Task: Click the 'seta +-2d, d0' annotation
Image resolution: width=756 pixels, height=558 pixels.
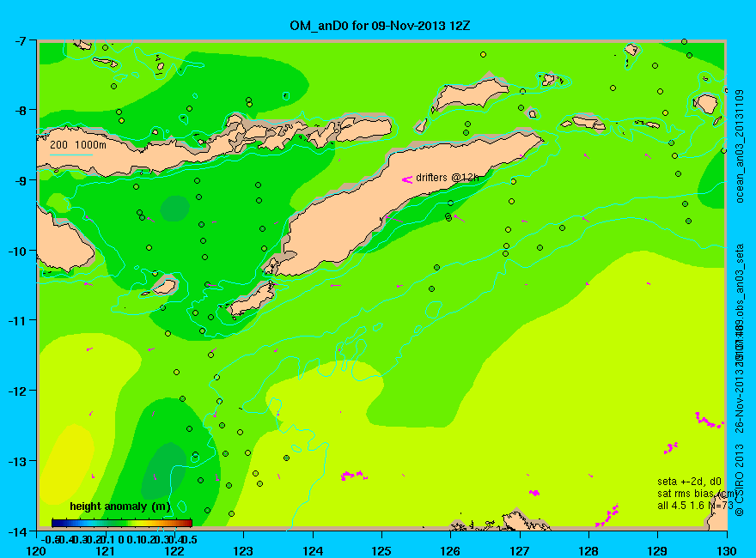Action: [689, 482]
